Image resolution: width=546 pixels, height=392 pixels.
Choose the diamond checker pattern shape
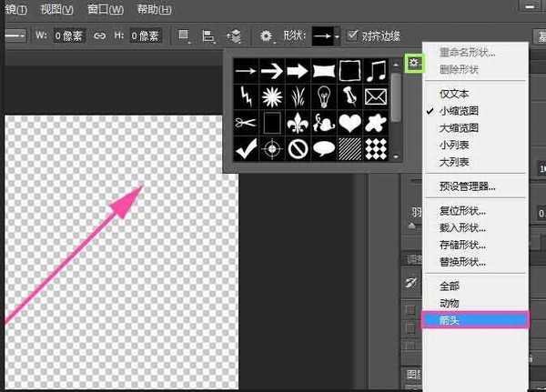point(376,148)
